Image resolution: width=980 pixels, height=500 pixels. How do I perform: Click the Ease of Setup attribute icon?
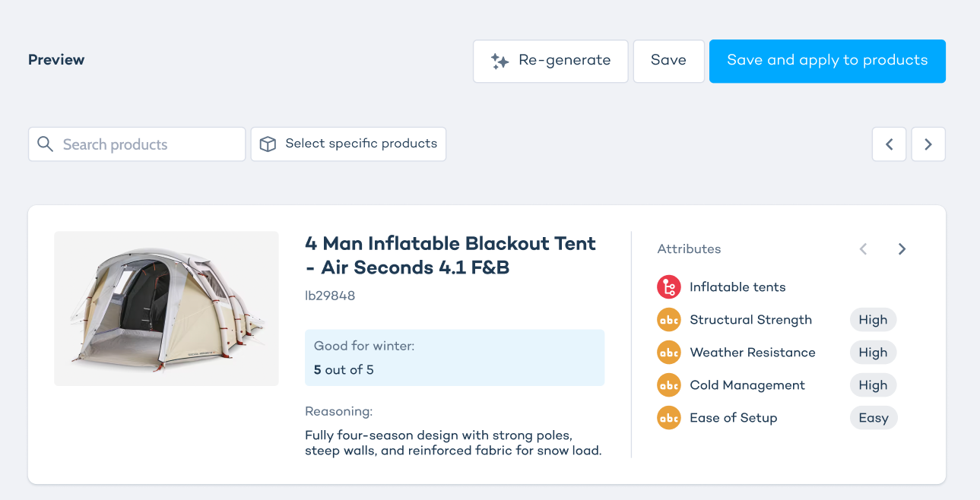pos(669,418)
